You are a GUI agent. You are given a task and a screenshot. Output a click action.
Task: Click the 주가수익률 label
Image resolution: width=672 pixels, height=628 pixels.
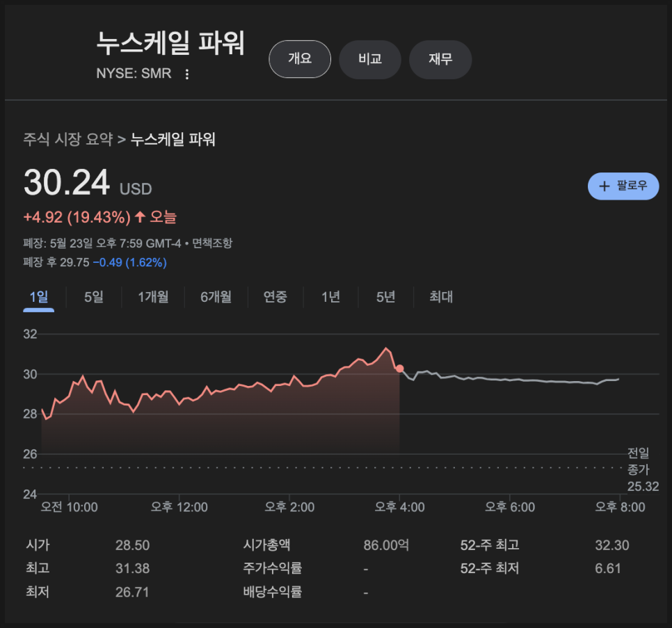click(x=273, y=568)
